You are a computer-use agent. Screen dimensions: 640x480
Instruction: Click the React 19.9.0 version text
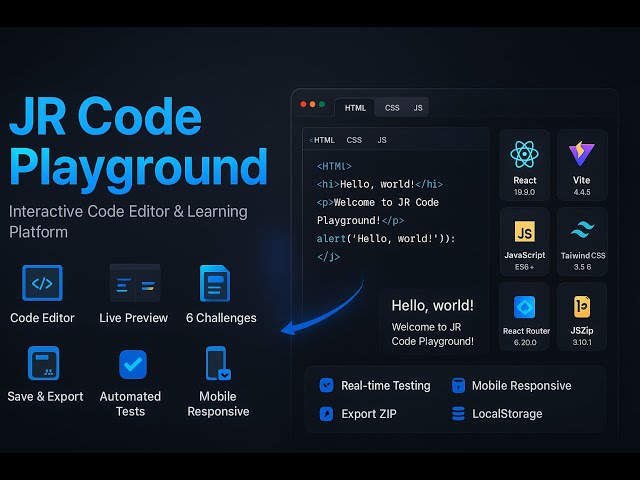click(x=524, y=192)
